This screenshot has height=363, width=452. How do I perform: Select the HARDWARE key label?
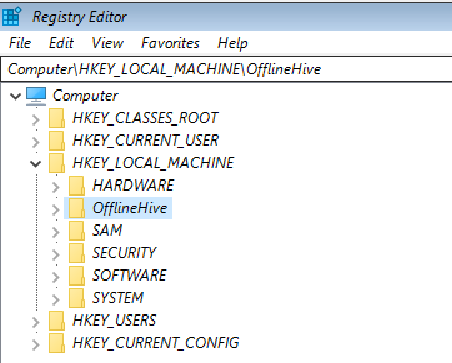click(x=134, y=185)
